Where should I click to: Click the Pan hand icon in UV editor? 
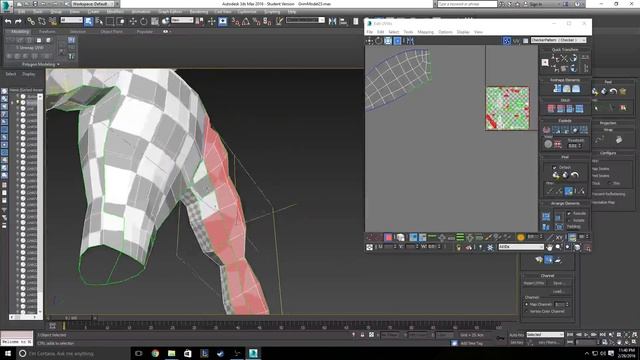coord(550,247)
